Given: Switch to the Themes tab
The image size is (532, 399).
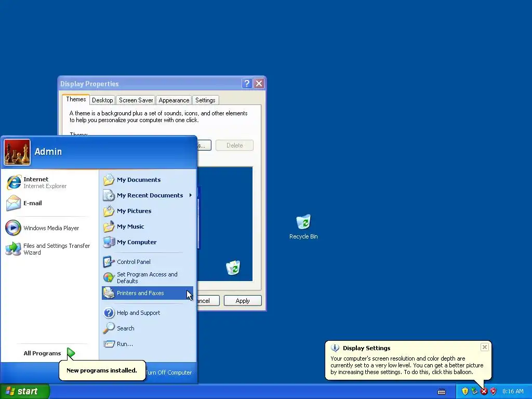Looking at the screenshot, I should point(76,99).
